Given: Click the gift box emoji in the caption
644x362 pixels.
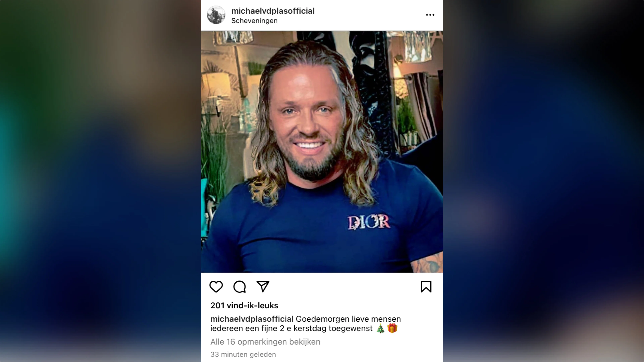Looking at the screenshot, I should (x=392, y=328).
